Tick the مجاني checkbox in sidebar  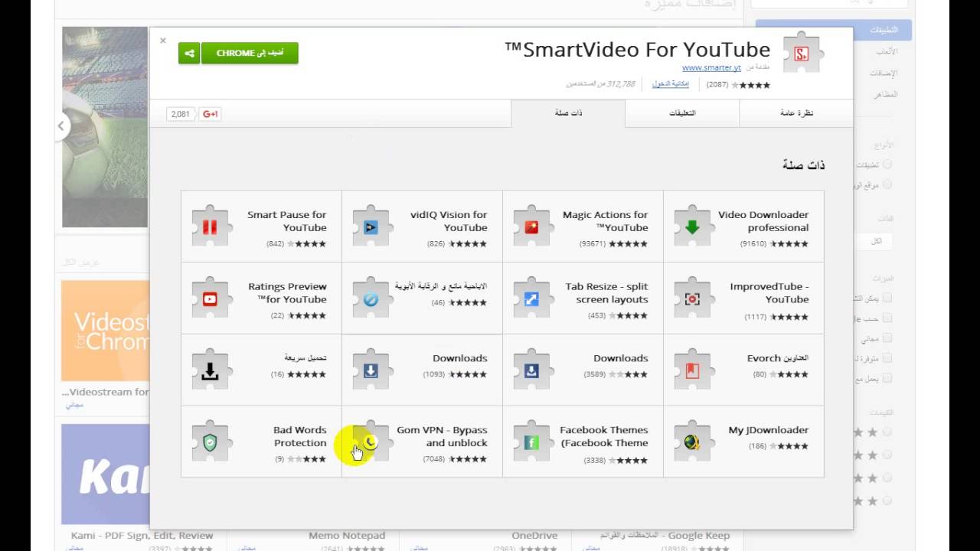(x=887, y=338)
